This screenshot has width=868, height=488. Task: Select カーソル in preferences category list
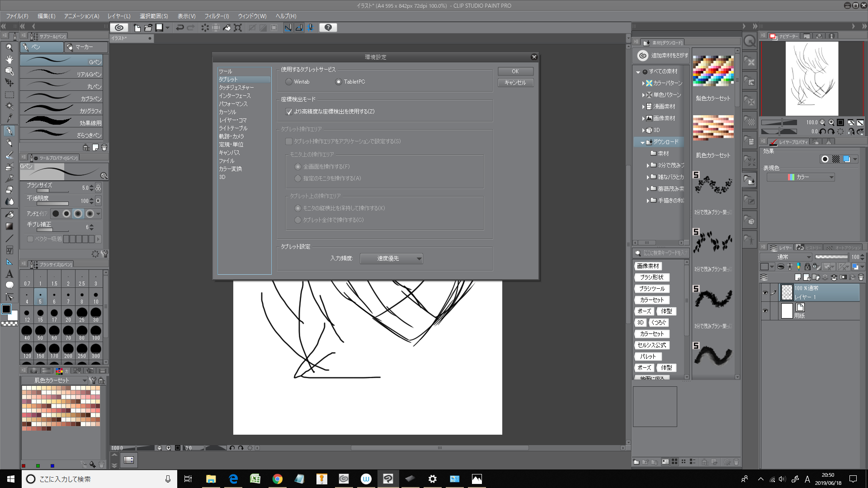click(x=227, y=112)
